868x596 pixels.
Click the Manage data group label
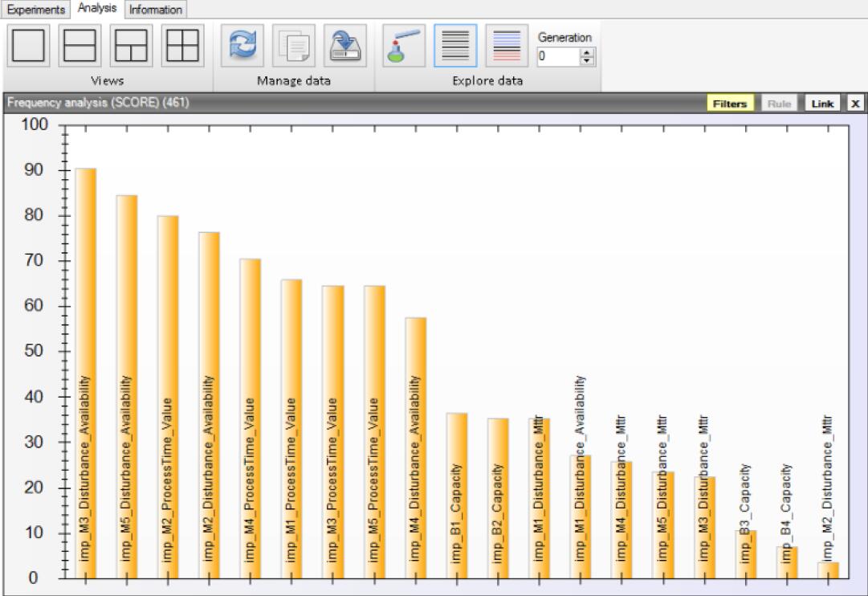(294, 81)
